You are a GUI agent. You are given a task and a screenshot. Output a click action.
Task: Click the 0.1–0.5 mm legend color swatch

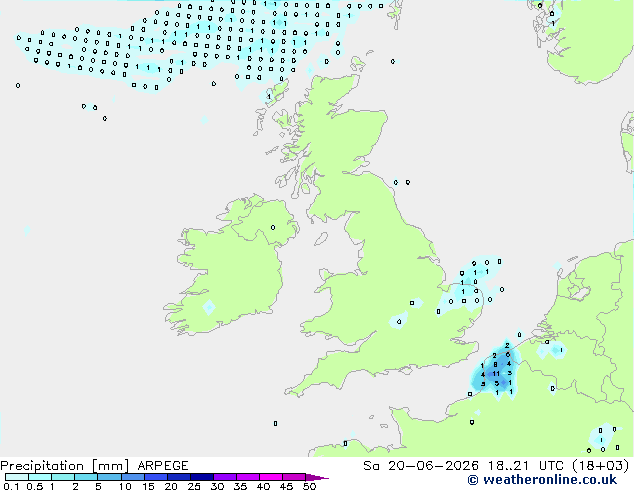click(x=17, y=477)
